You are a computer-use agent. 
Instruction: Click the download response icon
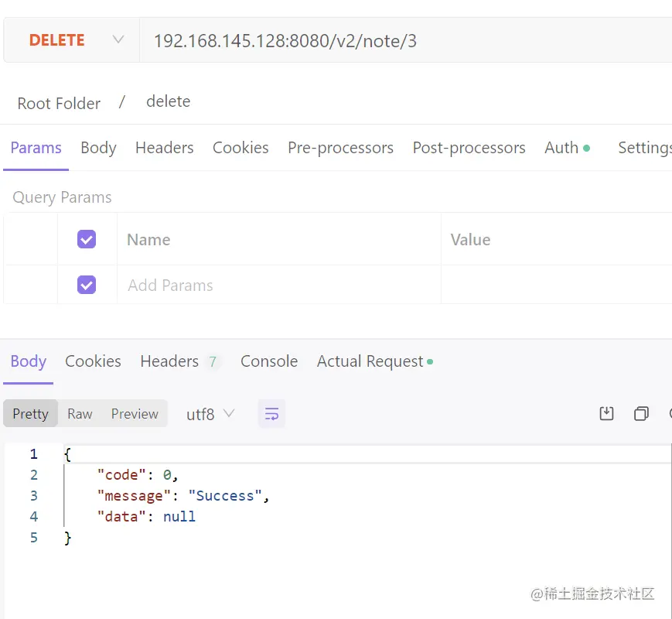tap(607, 414)
